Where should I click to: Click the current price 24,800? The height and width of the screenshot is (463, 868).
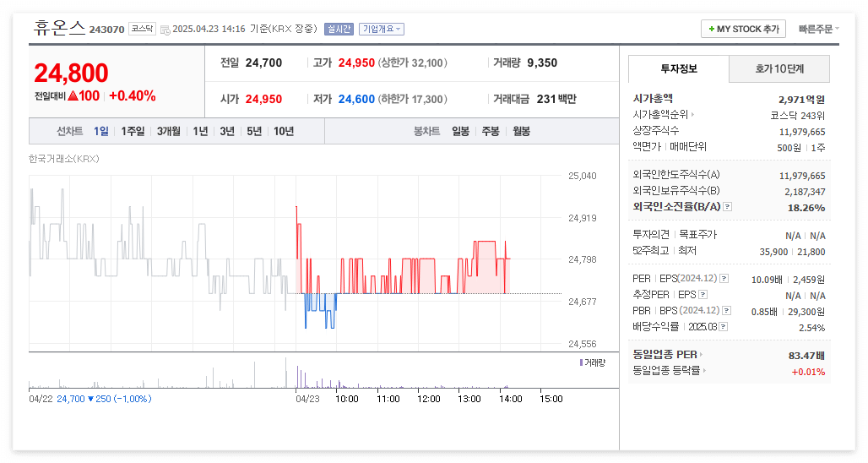pyautogui.click(x=72, y=73)
